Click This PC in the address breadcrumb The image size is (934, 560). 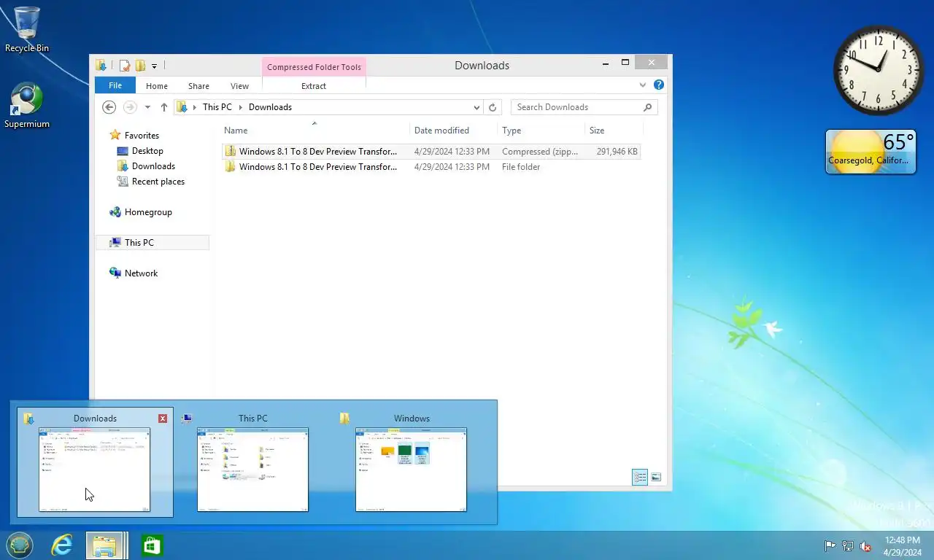(217, 107)
